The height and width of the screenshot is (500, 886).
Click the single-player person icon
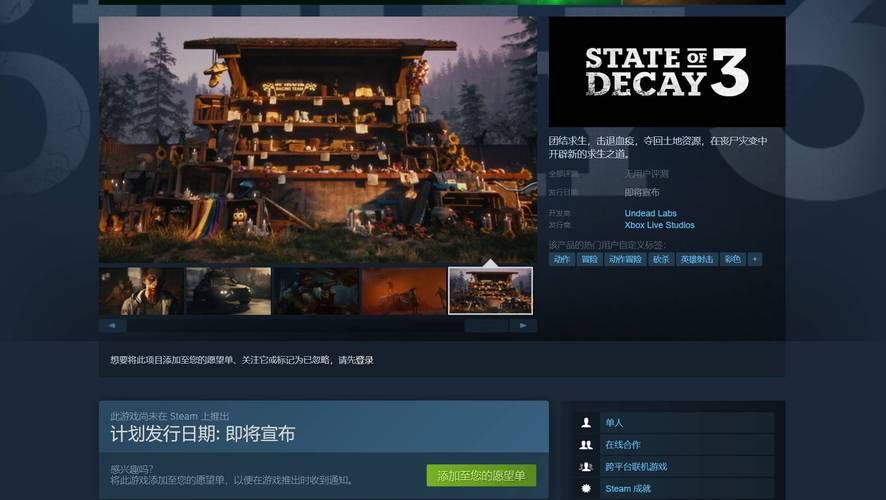point(586,423)
